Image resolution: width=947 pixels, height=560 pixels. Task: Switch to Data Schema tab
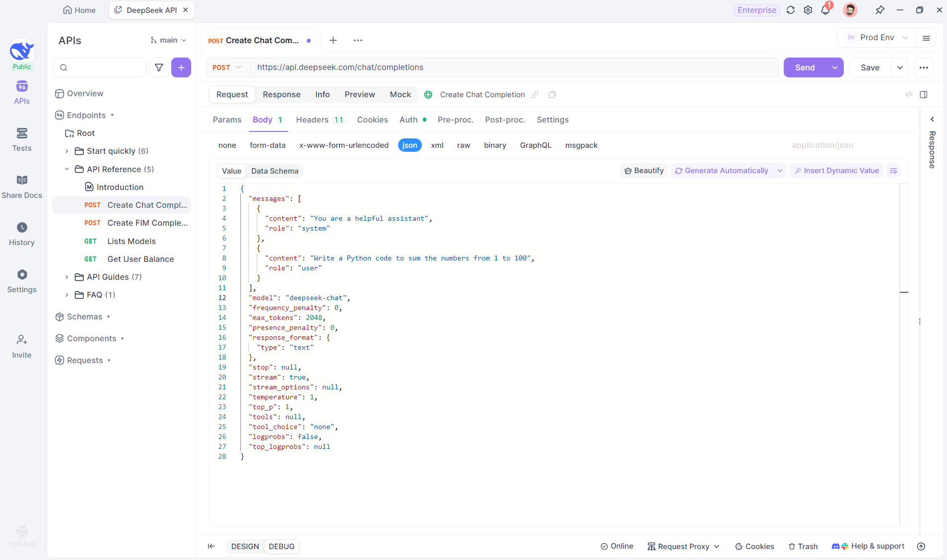pyautogui.click(x=274, y=171)
